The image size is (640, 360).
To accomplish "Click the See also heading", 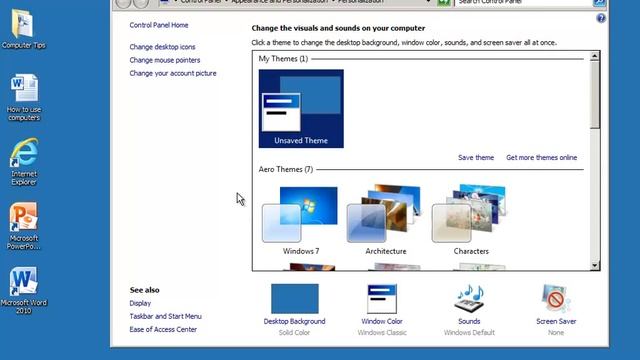I will point(144,290).
